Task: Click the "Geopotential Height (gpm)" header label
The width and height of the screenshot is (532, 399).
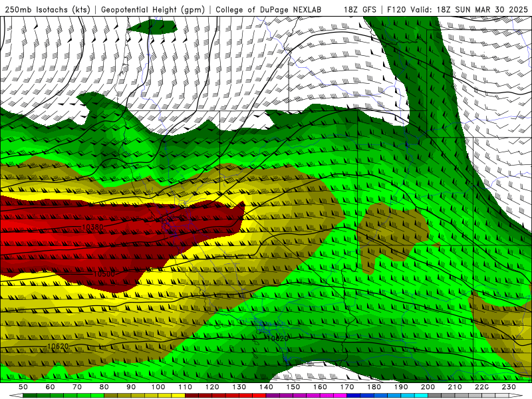Action: [153, 10]
